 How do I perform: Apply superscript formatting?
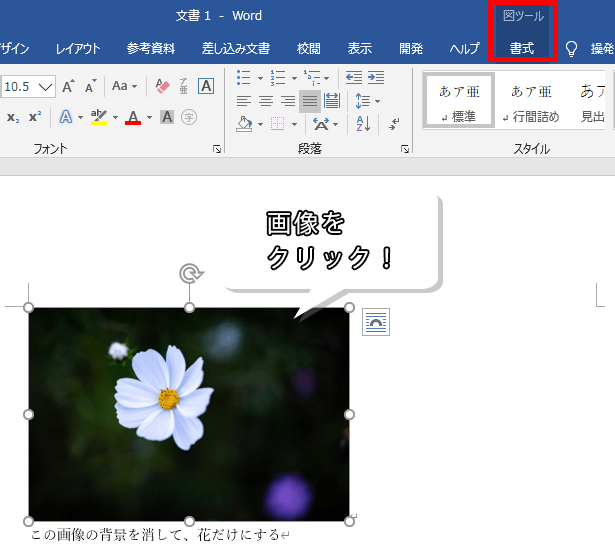click(x=34, y=118)
